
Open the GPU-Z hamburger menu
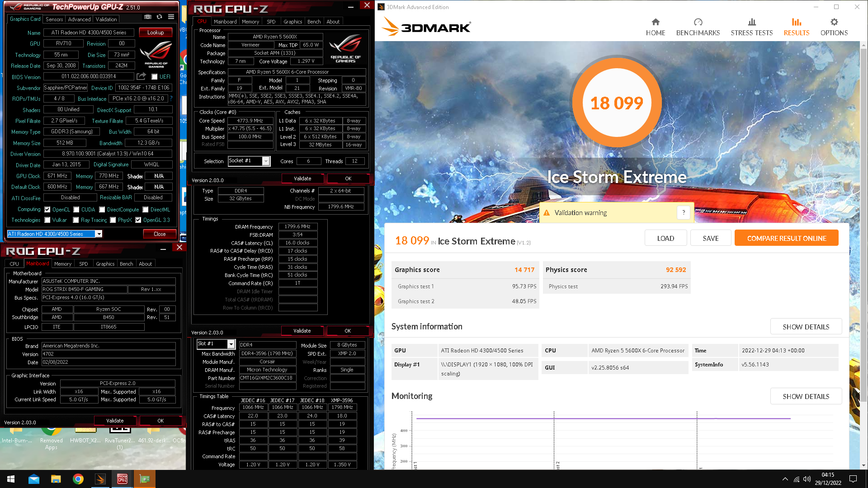171,17
